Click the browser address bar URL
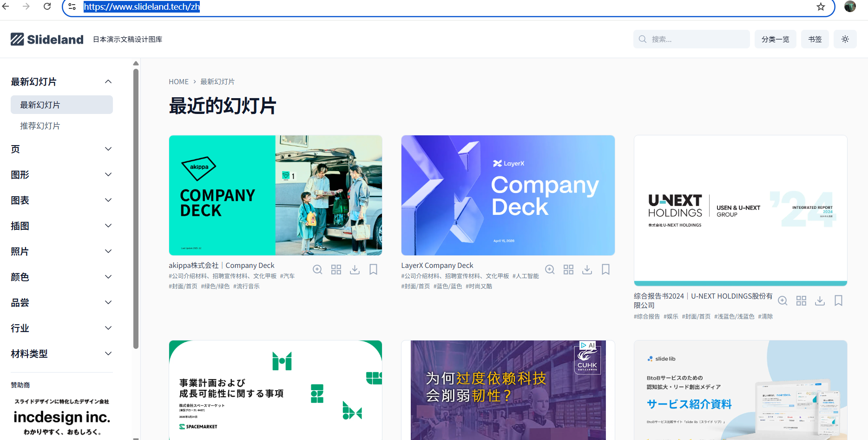The height and width of the screenshot is (440, 868). coord(142,7)
